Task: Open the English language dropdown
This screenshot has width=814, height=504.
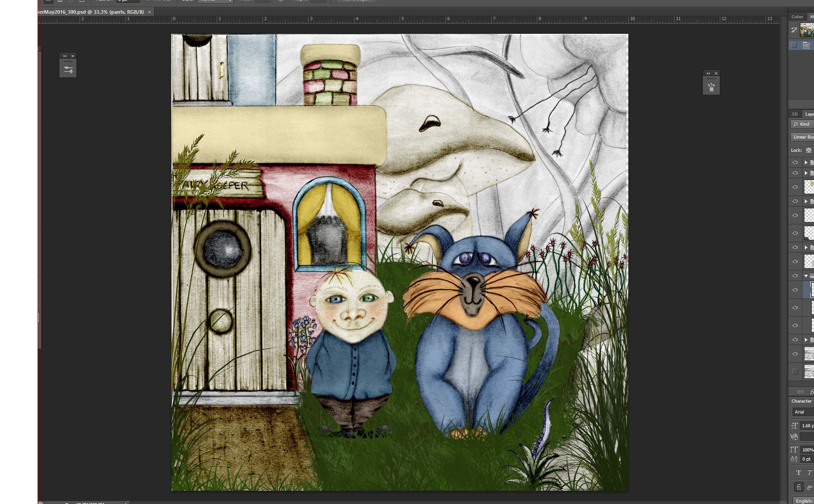Action: (803, 501)
